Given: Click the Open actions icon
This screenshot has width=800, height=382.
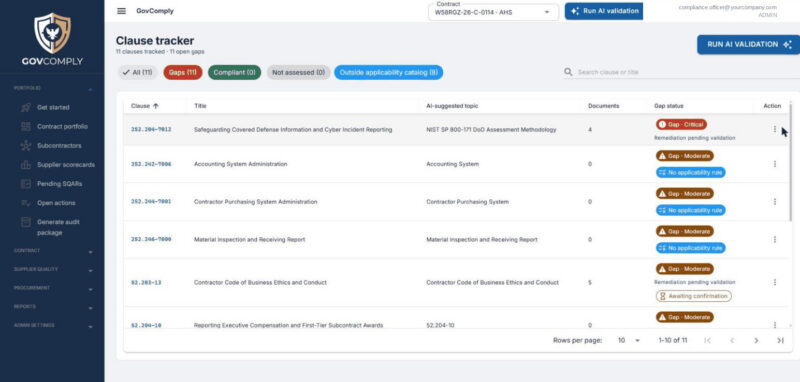Looking at the screenshot, I should tap(26, 203).
